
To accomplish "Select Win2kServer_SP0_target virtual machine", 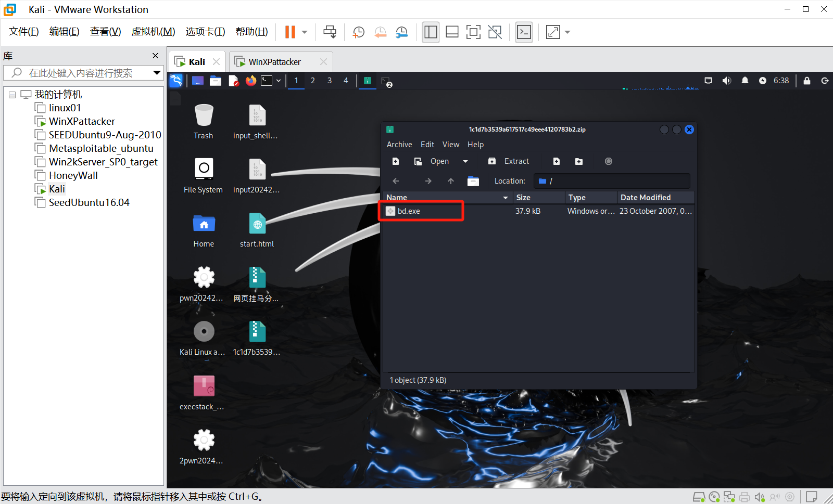I will 103,162.
